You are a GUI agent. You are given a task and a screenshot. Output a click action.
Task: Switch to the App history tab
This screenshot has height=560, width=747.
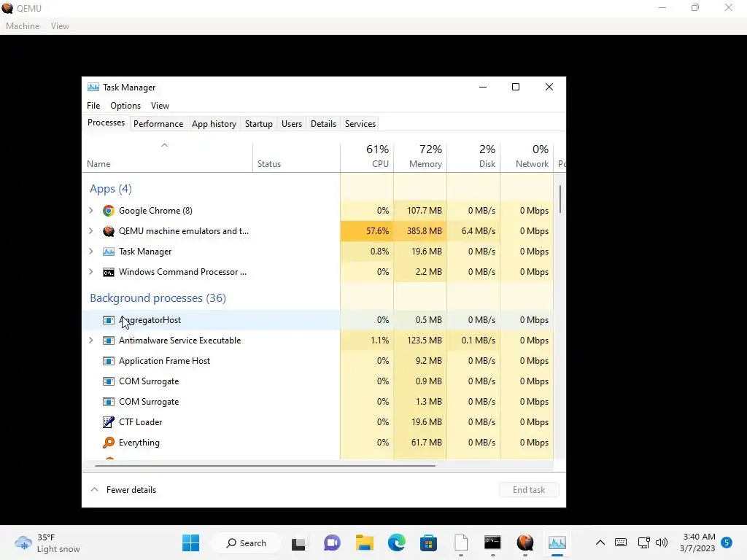(x=214, y=124)
